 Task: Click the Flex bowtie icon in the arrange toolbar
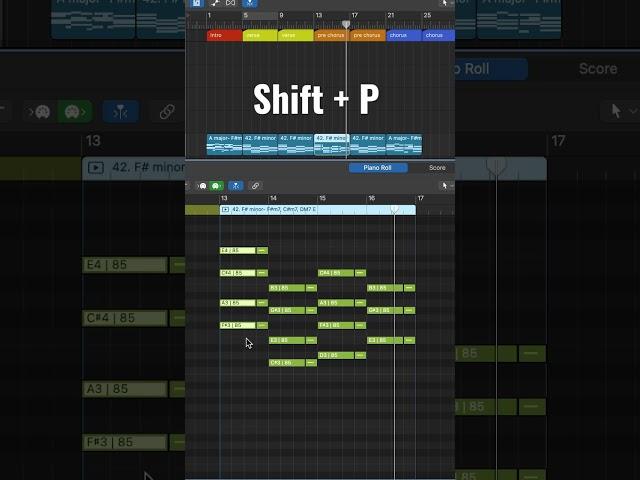click(230, 4)
